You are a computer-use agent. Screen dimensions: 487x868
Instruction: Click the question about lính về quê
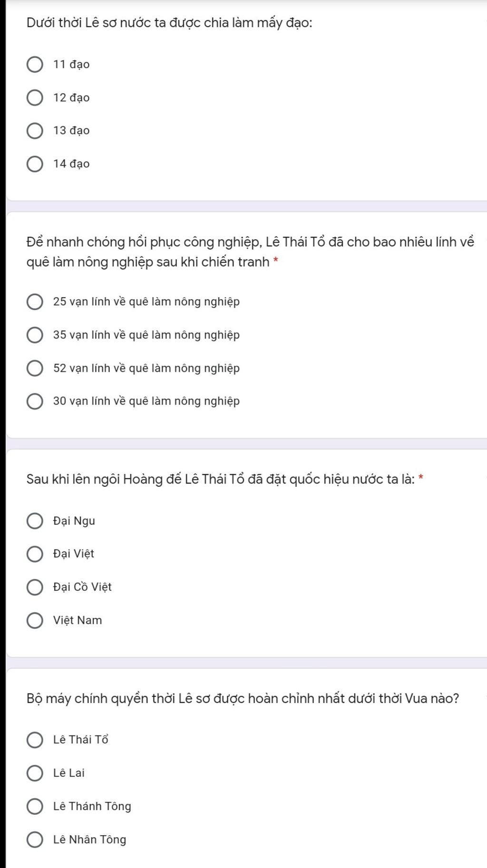point(250,252)
